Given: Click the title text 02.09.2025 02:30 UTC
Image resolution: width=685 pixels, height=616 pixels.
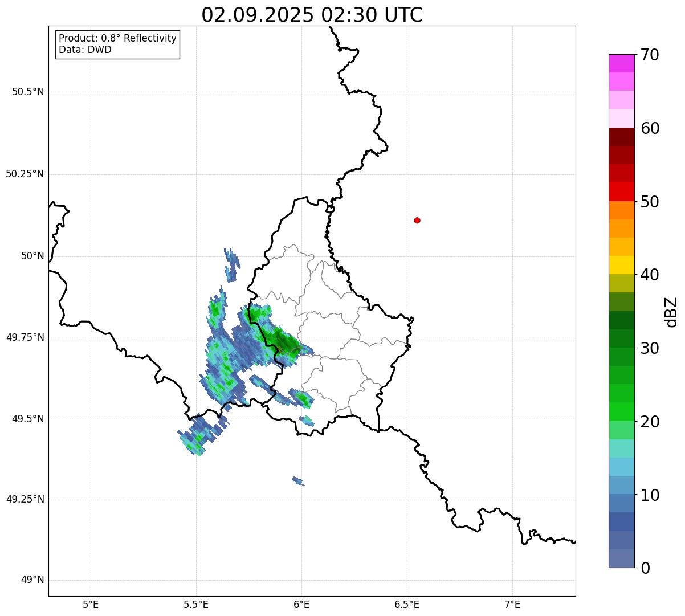Looking at the screenshot, I should [x=312, y=15].
